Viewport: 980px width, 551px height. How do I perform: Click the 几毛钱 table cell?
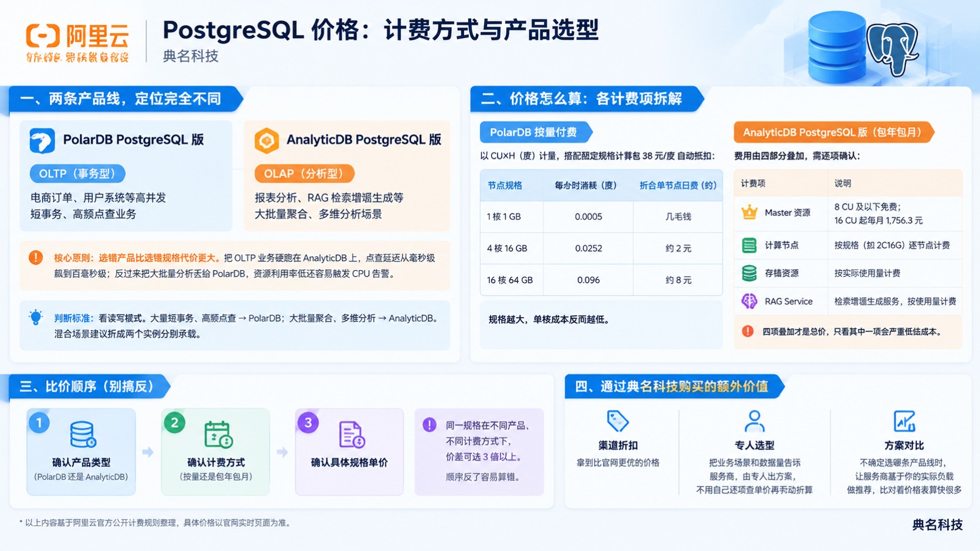678,216
